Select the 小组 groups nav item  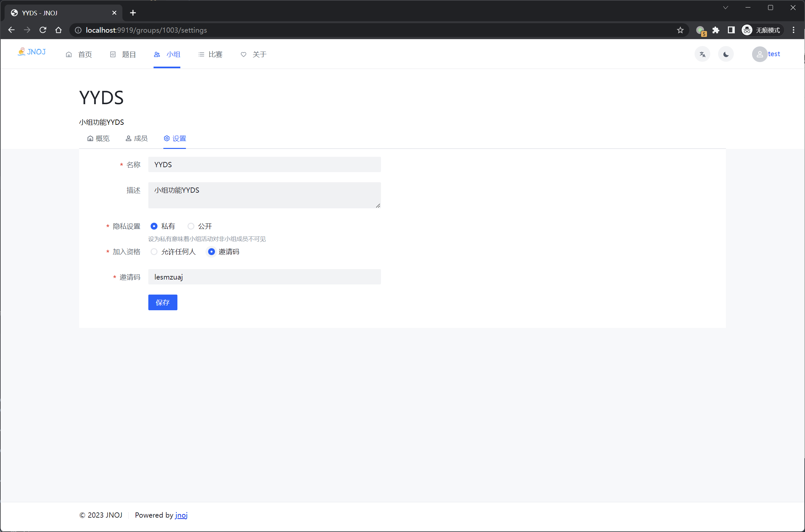pos(167,54)
